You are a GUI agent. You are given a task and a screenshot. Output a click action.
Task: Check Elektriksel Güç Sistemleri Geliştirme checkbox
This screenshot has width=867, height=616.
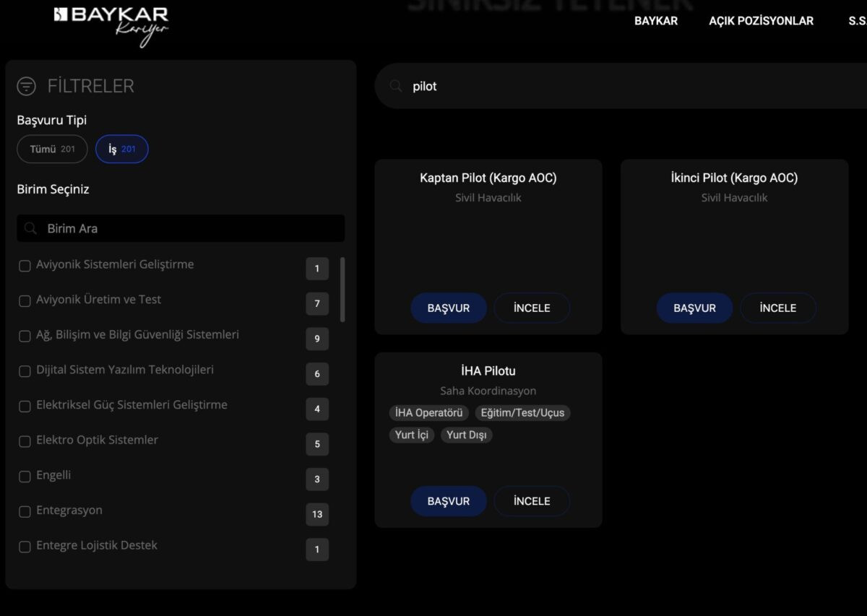pos(25,406)
